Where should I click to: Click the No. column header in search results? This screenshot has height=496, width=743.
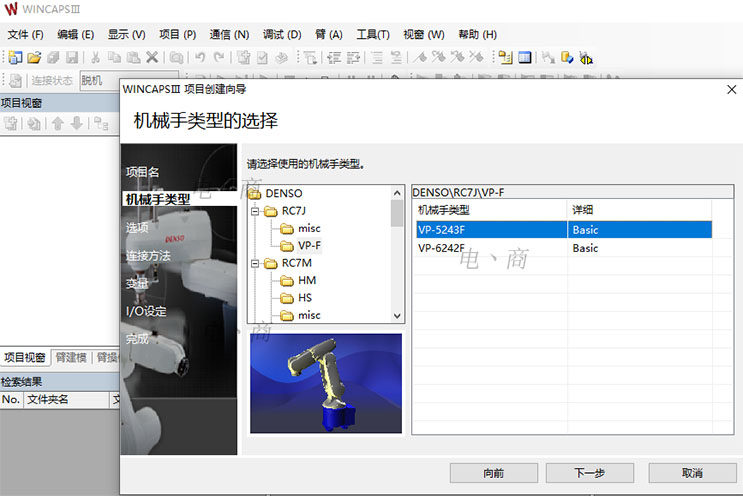point(11,399)
